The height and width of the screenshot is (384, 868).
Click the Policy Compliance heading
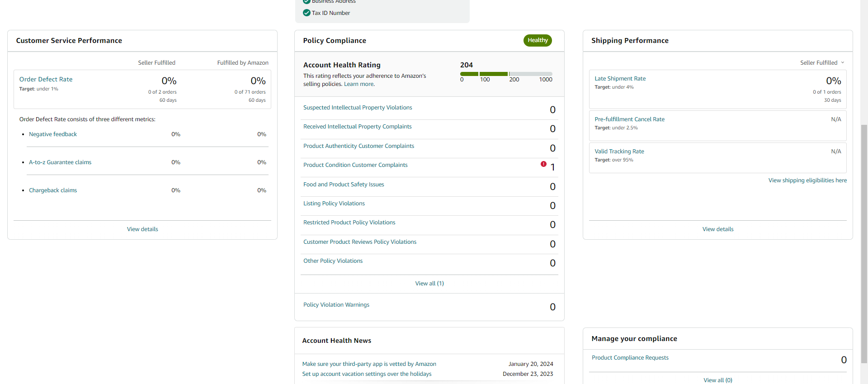(335, 41)
